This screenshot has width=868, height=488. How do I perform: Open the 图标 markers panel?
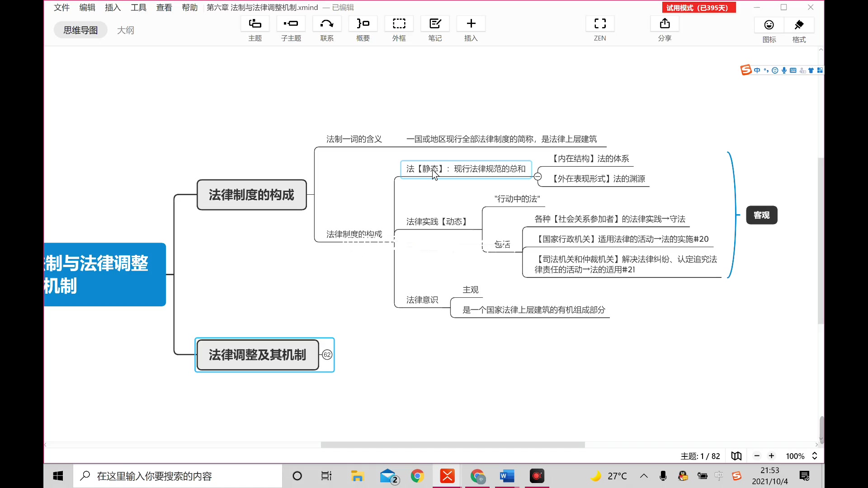click(769, 30)
